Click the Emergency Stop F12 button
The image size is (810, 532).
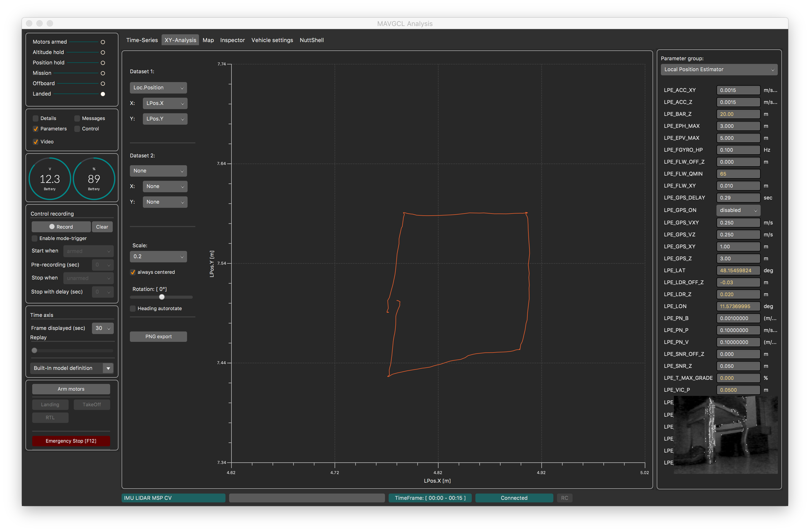point(71,441)
